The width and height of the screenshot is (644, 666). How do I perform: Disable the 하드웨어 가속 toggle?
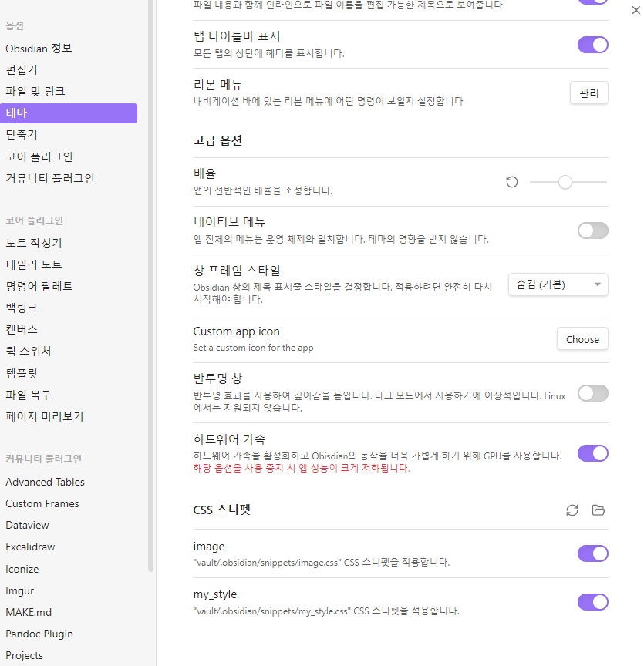tap(592, 453)
